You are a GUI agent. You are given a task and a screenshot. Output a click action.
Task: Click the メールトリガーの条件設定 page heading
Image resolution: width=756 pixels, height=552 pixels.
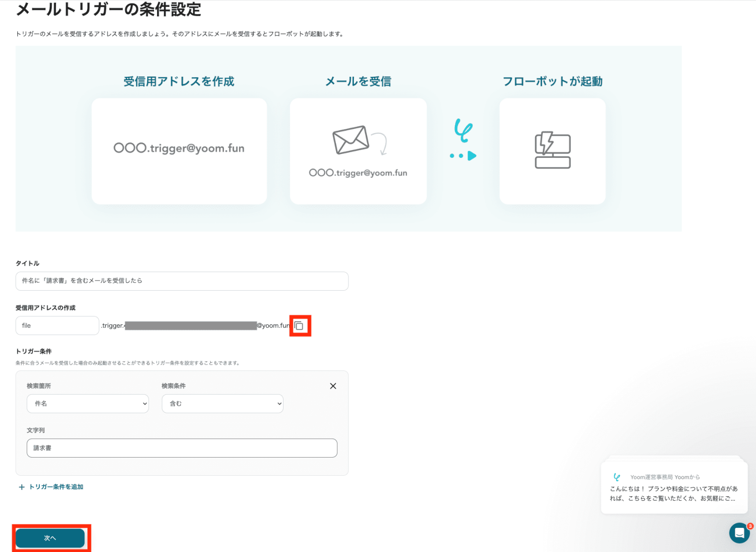coord(109,9)
